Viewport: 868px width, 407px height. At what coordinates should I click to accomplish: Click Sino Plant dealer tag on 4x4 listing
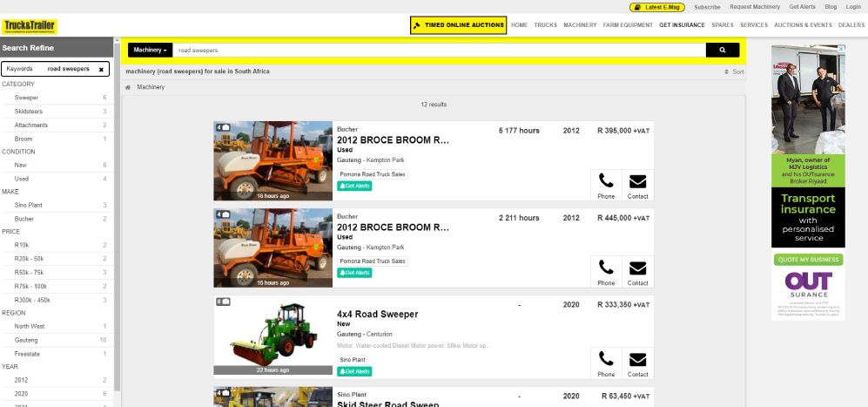[352, 360]
